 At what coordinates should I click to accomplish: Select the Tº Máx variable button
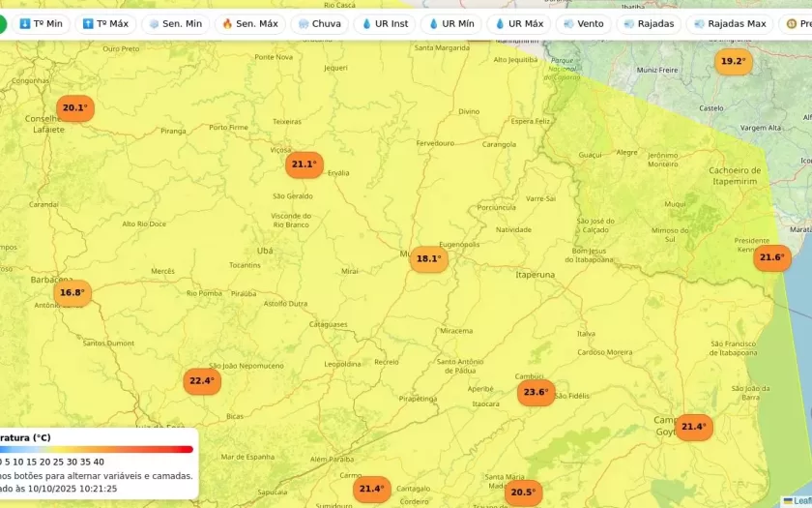[105, 24]
